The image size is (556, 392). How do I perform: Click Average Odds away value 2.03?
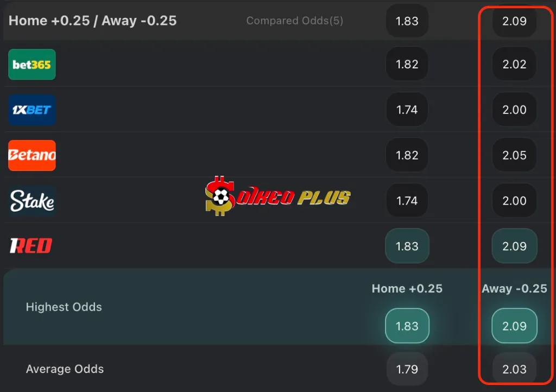(514, 369)
